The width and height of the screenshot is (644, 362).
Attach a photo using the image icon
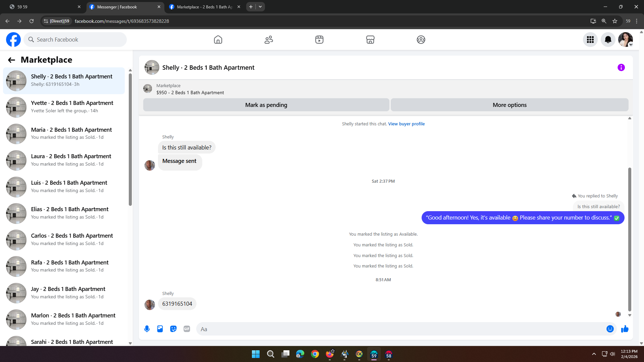point(160,329)
